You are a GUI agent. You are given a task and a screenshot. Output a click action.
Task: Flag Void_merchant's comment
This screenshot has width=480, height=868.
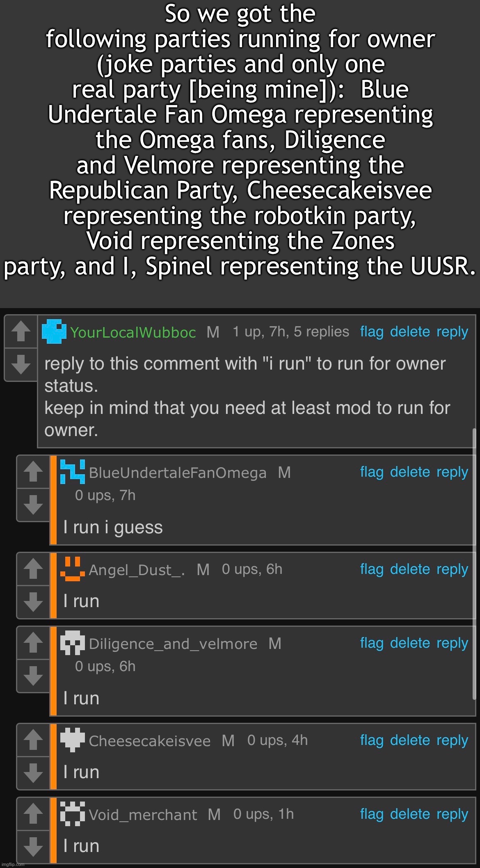(371, 814)
